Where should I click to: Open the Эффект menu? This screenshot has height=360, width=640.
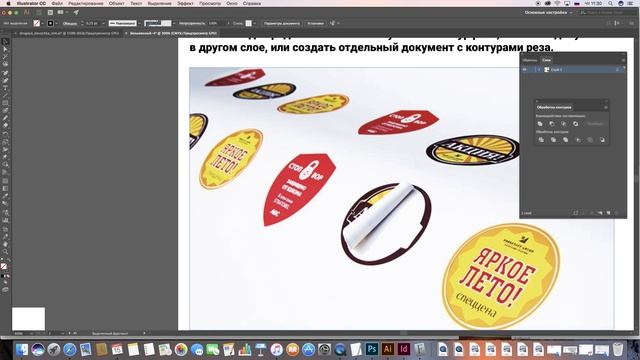point(185,3)
